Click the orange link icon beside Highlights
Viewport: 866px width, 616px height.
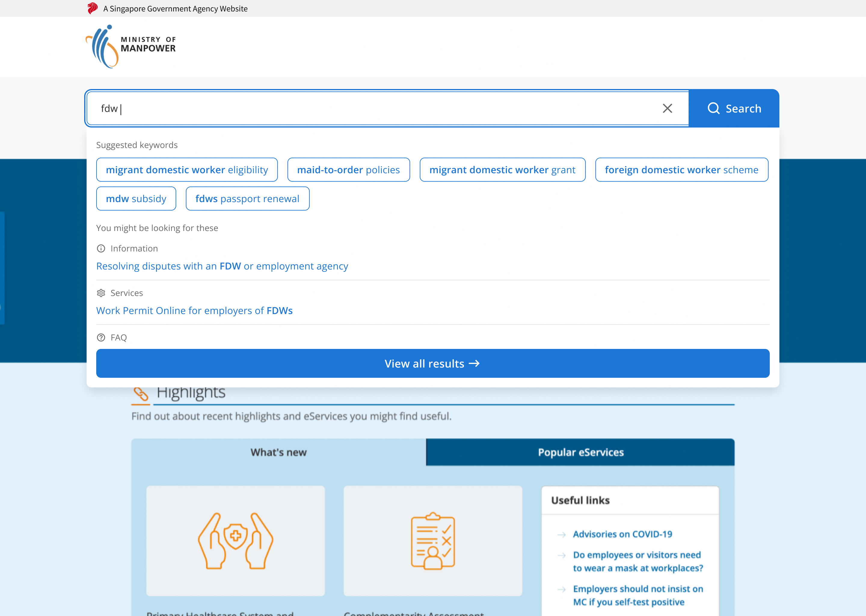click(141, 394)
